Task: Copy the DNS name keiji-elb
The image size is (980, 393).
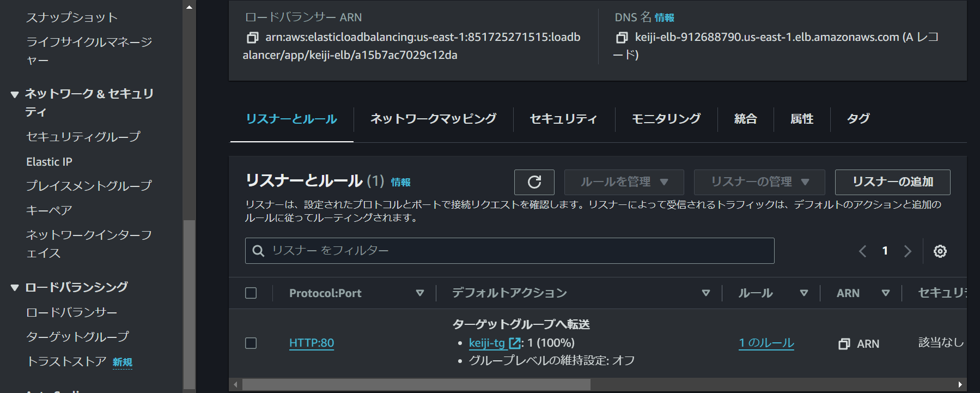Action: [622, 38]
